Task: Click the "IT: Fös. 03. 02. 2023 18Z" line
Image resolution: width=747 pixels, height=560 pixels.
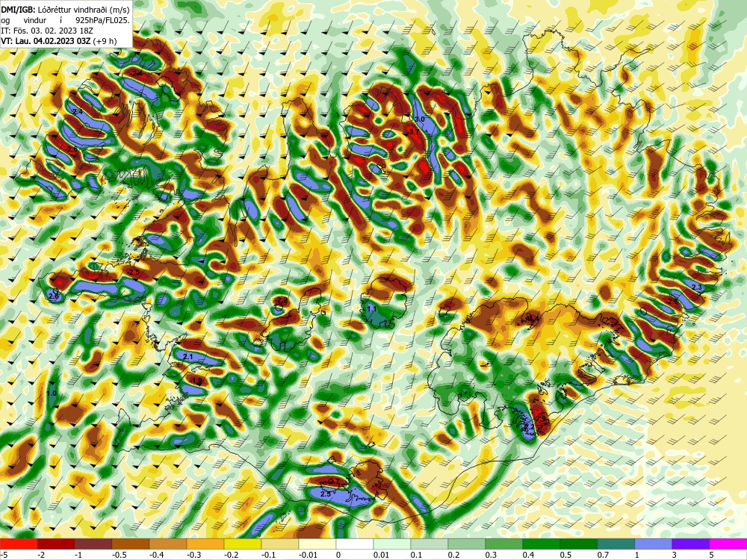Action: click(x=47, y=31)
